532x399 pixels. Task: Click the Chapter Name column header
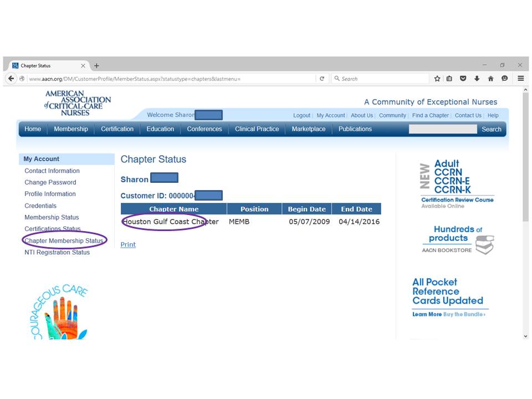click(173, 209)
